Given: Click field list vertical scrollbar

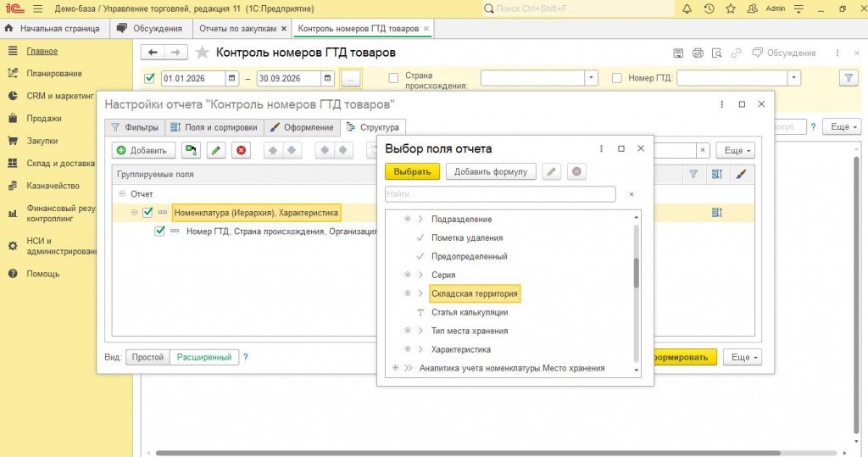Looking at the screenshot, I should point(636,272).
